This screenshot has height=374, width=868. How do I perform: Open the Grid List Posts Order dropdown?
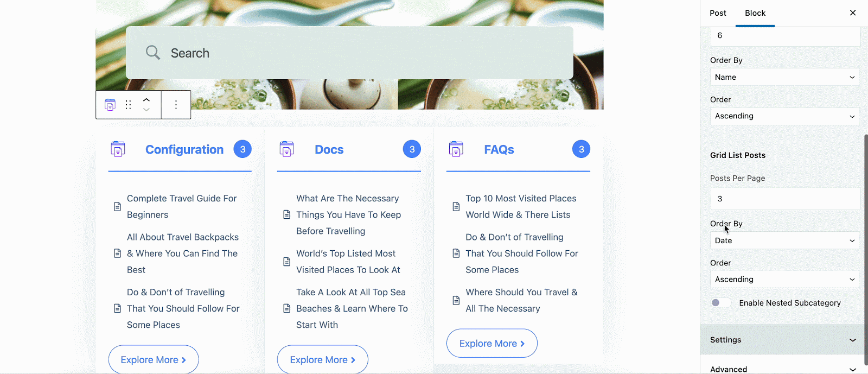pyautogui.click(x=785, y=279)
